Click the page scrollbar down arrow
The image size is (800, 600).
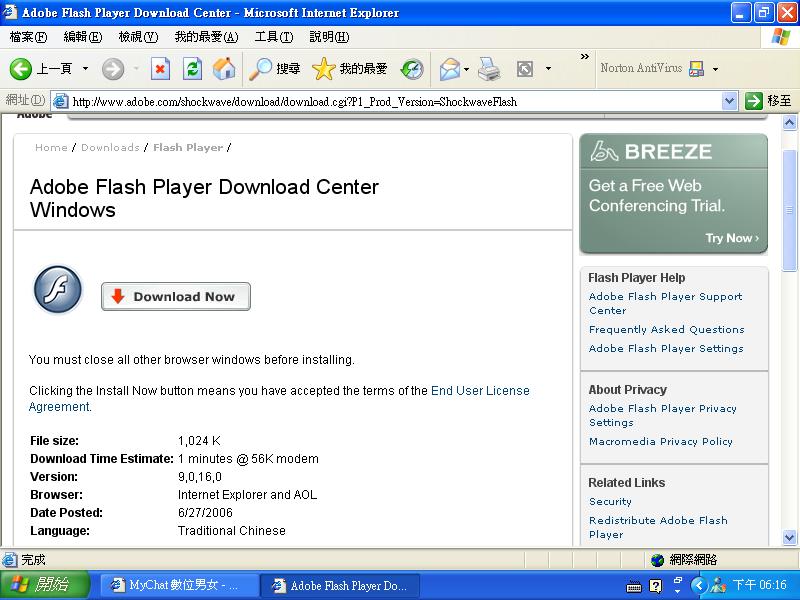789,537
